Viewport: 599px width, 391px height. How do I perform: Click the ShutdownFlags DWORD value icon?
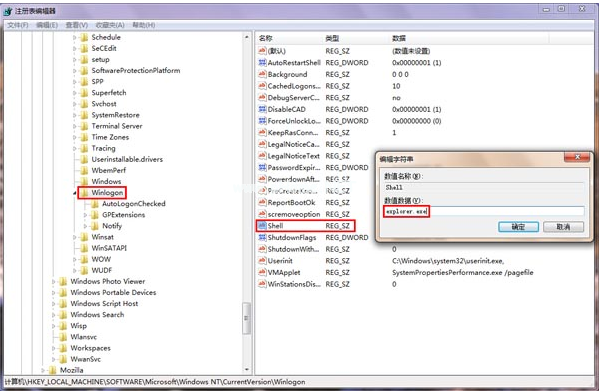pos(262,238)
